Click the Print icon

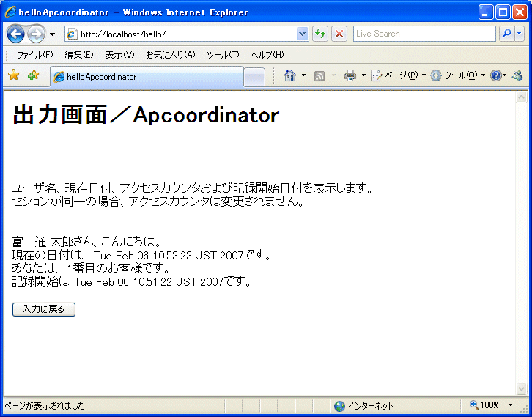tap(350, 75)
